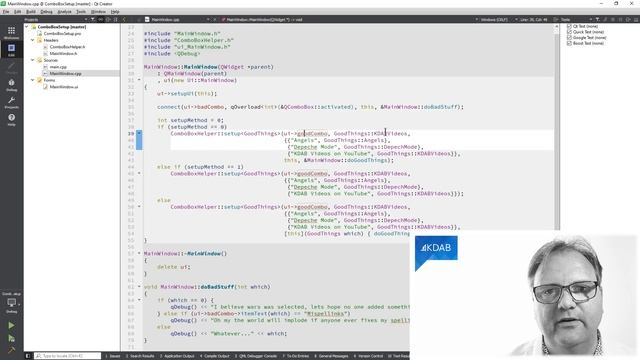
Task: Select ComboBoxSetup.pro in project tree
Action: 62,33
